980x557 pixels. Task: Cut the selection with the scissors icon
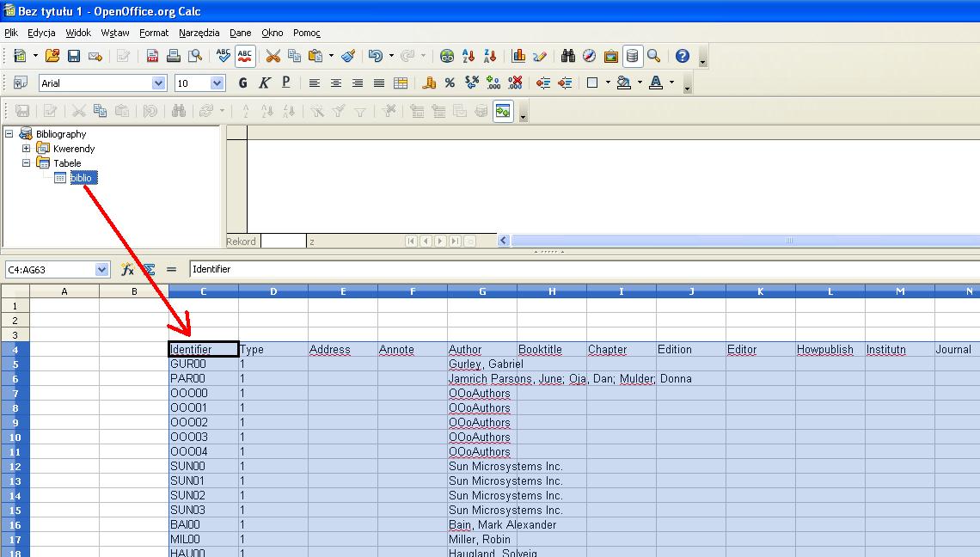click(x=273, y=56)
